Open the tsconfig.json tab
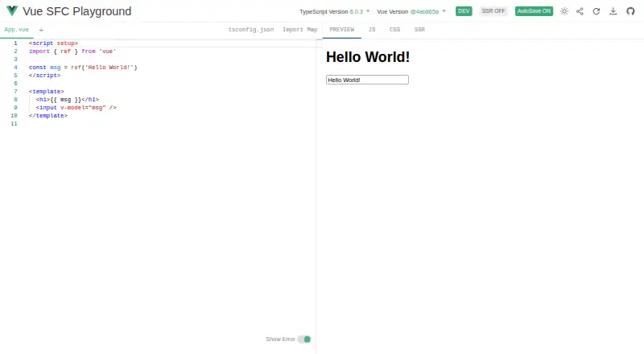Screen dimensions: 644x354 (x=251, y=30)
